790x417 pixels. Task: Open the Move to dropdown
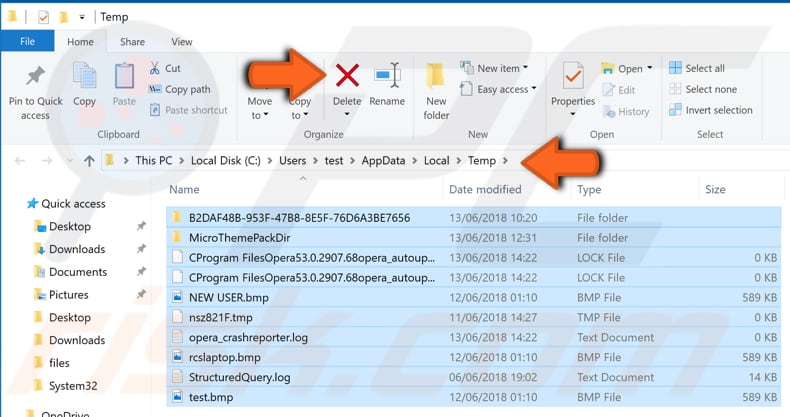259,108
